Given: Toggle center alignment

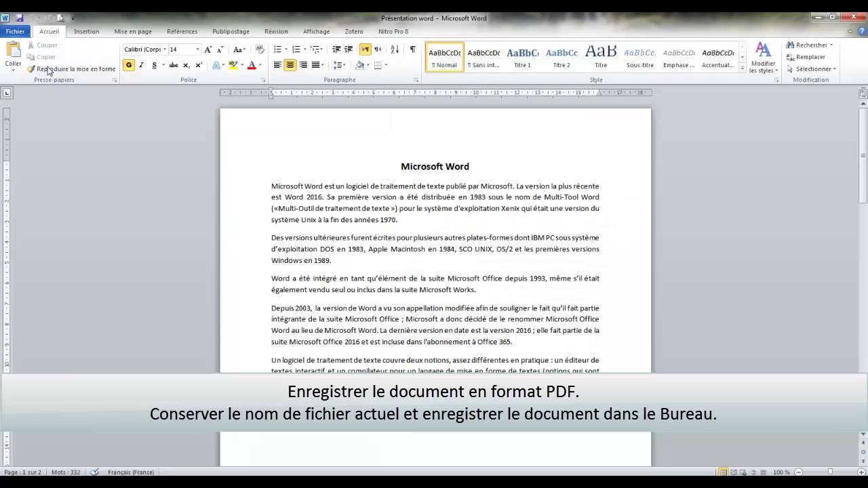Looking at the screenshot, I should click(290, 65).
